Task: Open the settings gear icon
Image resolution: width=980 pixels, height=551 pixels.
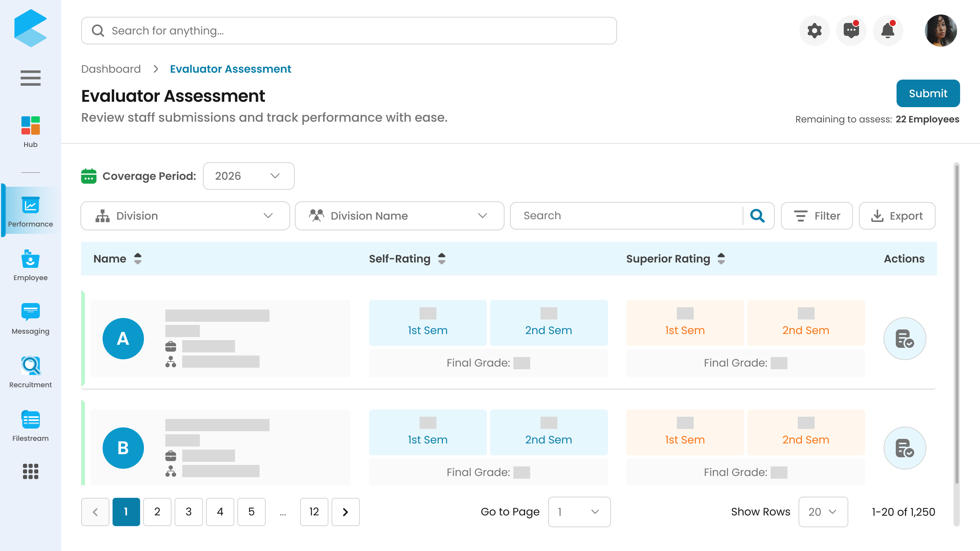Action: tap(814, 31)
